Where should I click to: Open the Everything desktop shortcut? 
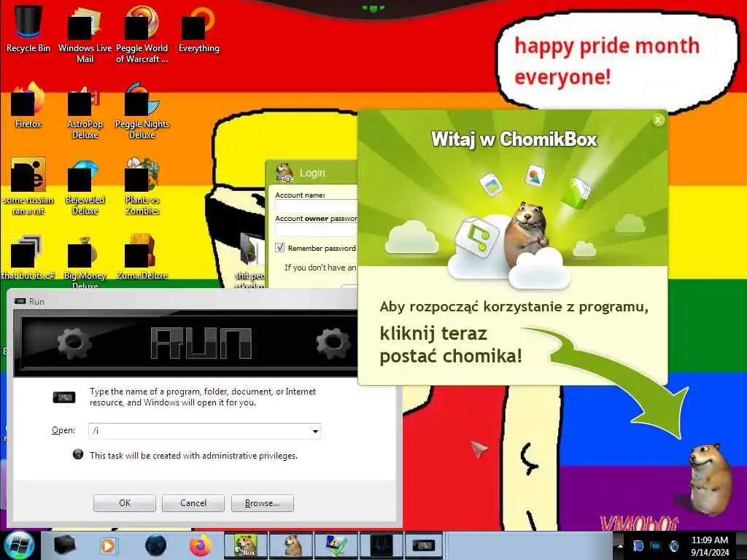point(198,28)
